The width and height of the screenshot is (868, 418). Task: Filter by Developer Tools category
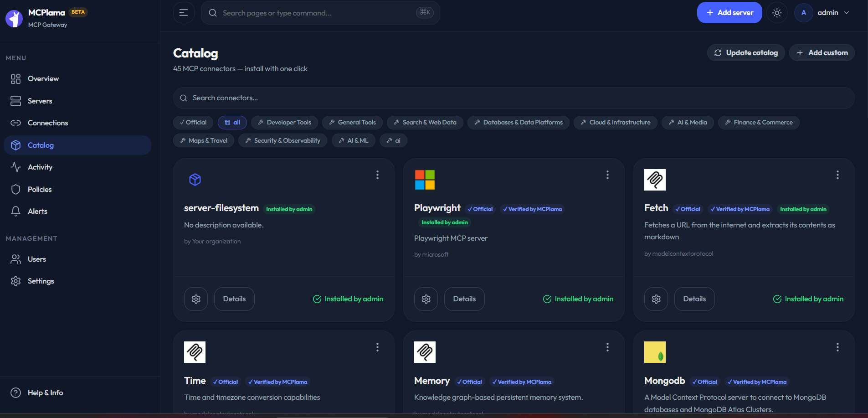285,123
